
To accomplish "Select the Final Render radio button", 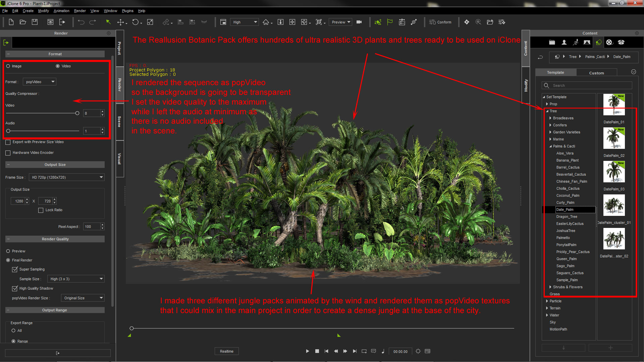I will 8,260.
